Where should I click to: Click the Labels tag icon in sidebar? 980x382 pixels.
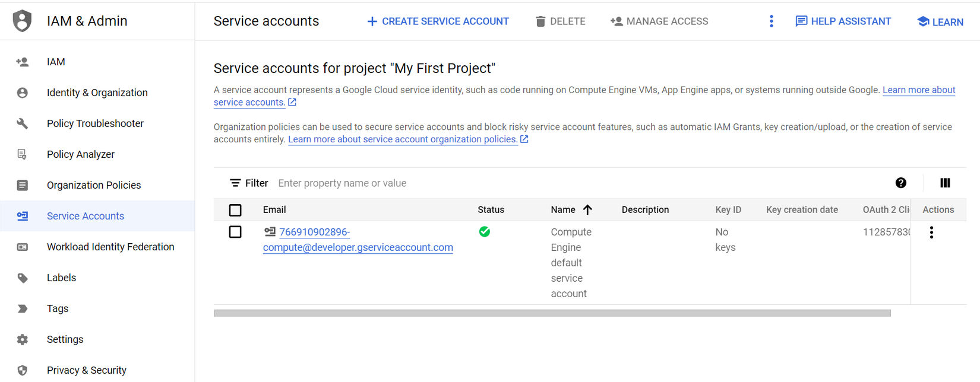23,278
